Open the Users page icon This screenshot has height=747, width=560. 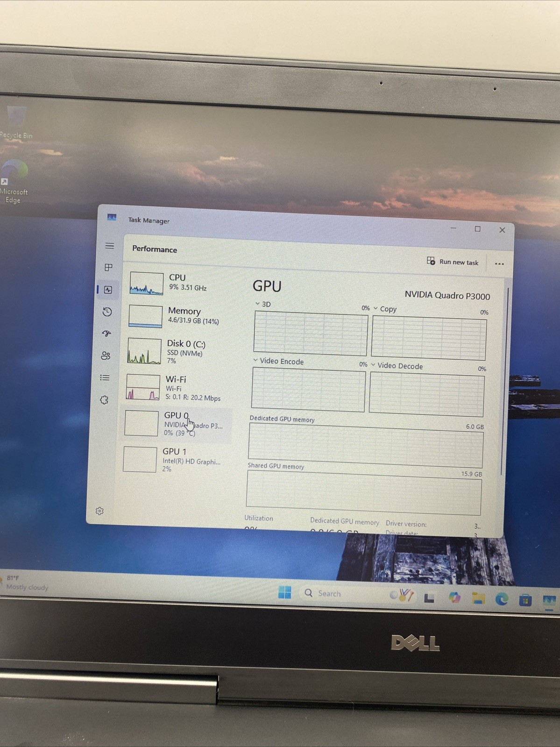coord(106,356)
